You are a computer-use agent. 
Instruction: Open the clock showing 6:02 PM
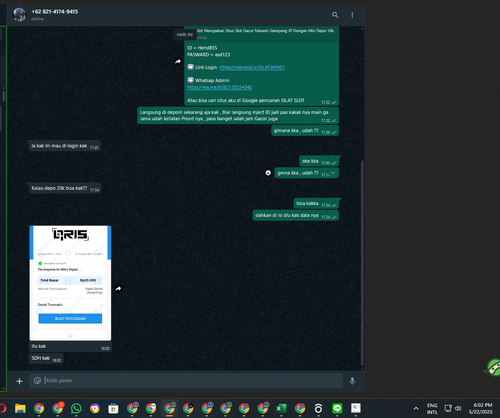click(x=481, y=408)
